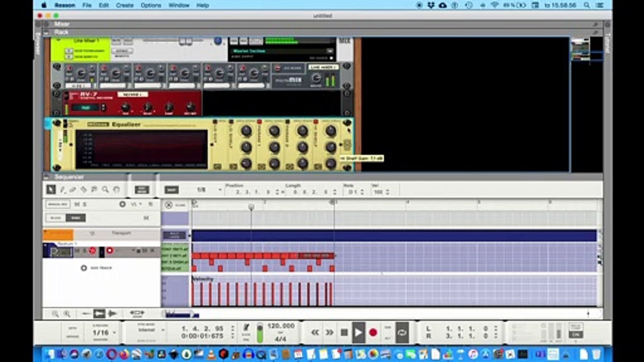
Task: Collapse the Redrum track fold arrow
Action: point(46,245)
